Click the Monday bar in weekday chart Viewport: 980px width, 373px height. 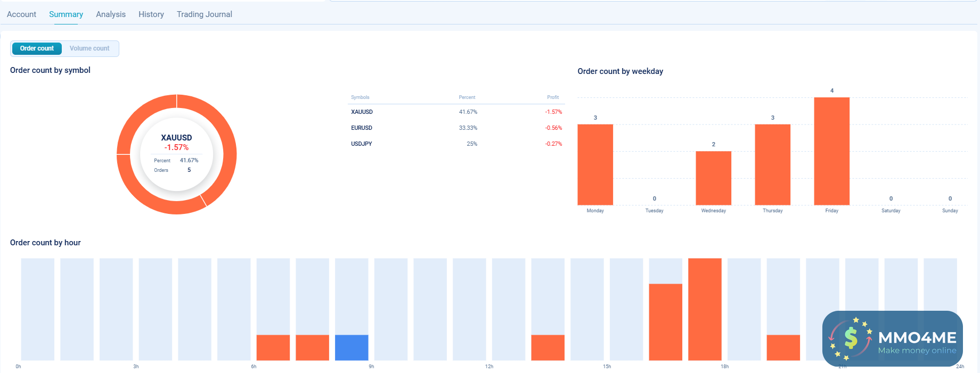click(x=595, y=164)
